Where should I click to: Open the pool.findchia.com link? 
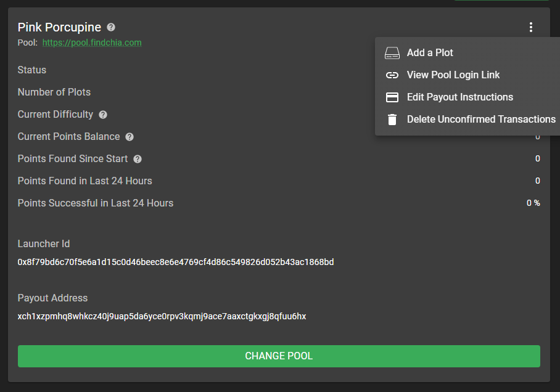92,43
